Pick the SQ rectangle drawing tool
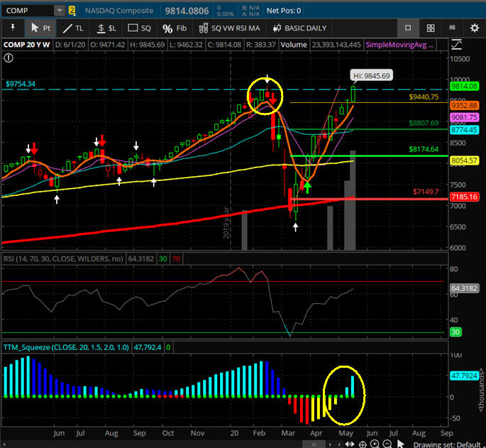Image resolution: width=486 pixels, height=448 pixels. click(139, 28)
